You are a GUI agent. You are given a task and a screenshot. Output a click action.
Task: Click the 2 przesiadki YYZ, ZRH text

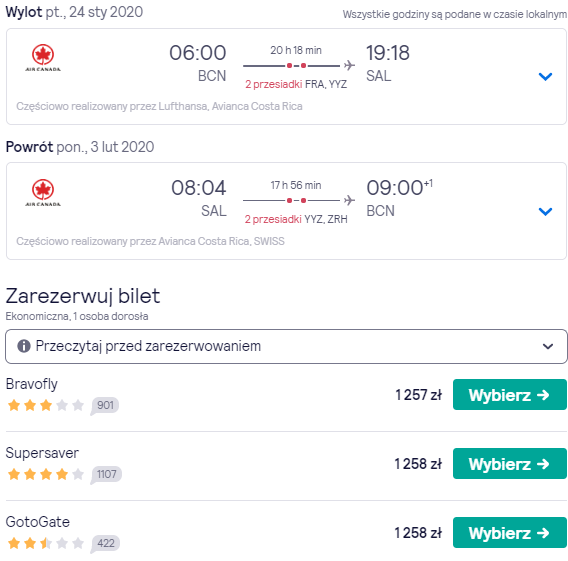point(296,219)
